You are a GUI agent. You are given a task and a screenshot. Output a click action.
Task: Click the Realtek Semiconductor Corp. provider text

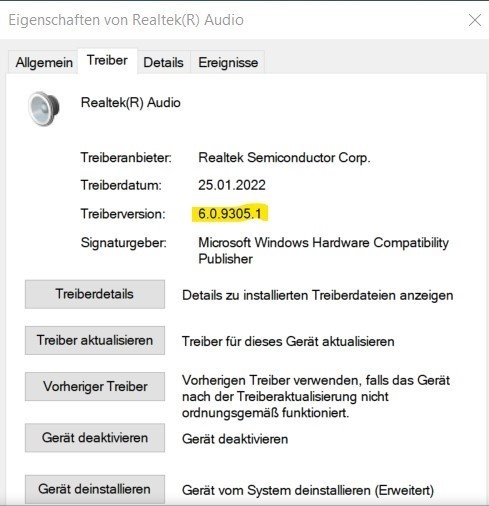coord(284,158)
